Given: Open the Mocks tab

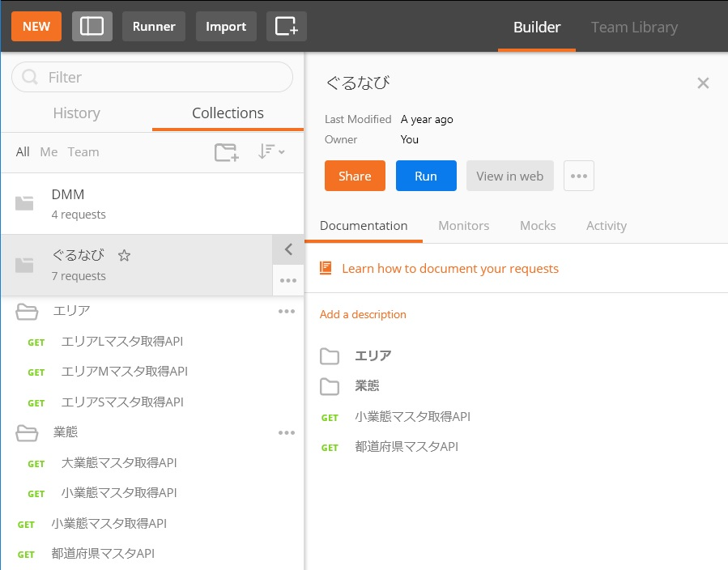Looking at the screenshot, I should (x=538, y=226).
